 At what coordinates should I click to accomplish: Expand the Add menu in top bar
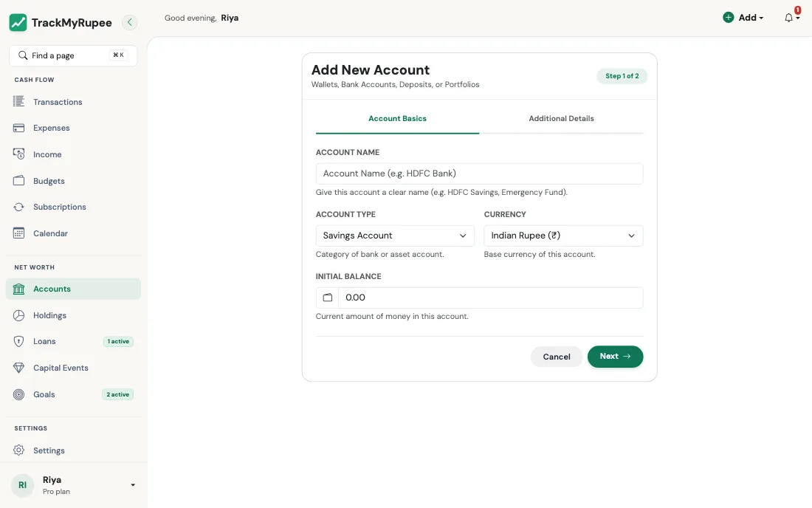(x=743, y=18)
